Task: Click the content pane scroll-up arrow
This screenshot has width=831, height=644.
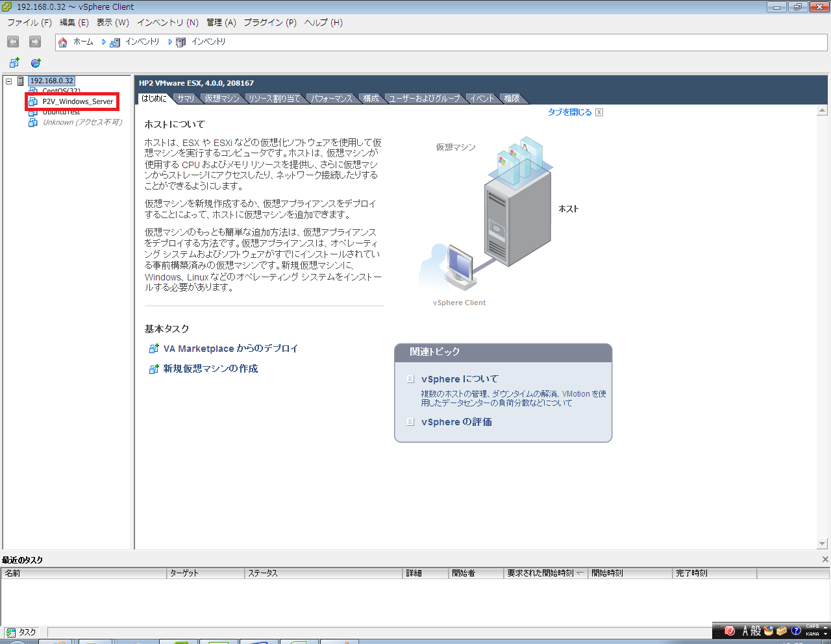Action: (823, 112)
